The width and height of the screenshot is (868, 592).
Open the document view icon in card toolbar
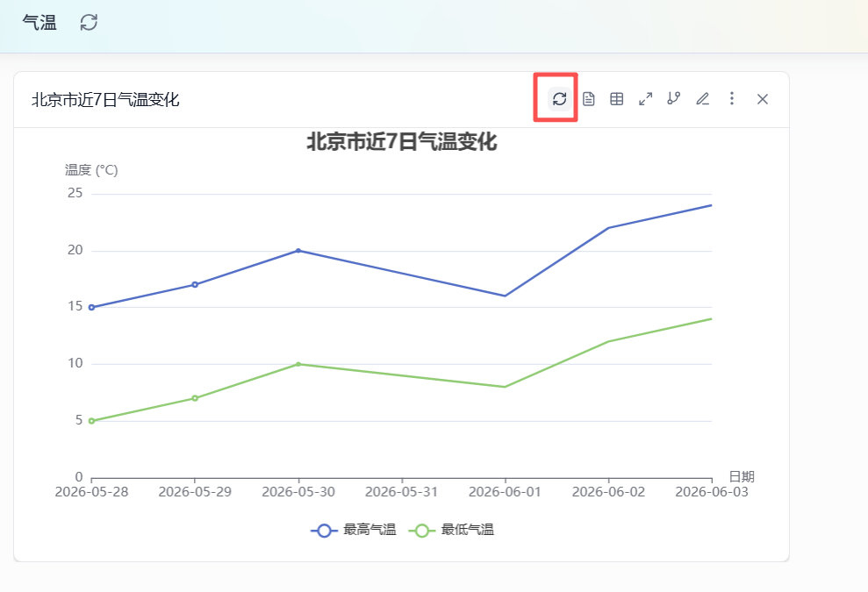tap(588, 99)
